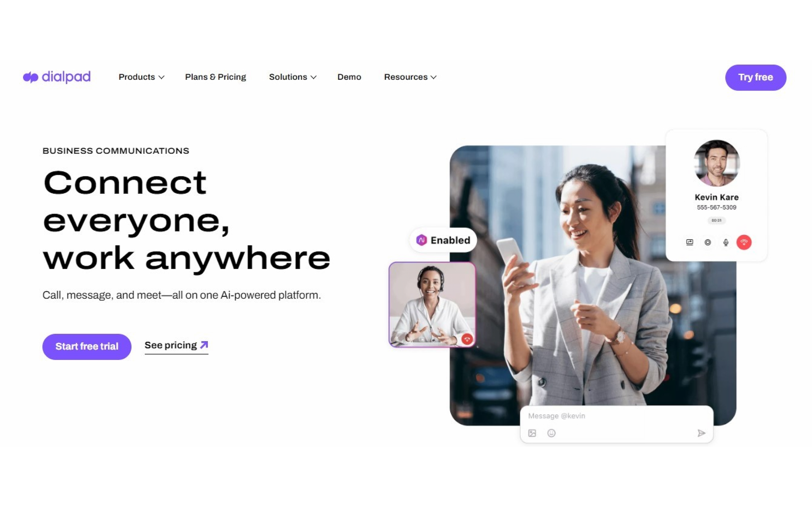Viewport: 812px width, 507px height.
Task: Open the Demo page
Action: point(349,76)
